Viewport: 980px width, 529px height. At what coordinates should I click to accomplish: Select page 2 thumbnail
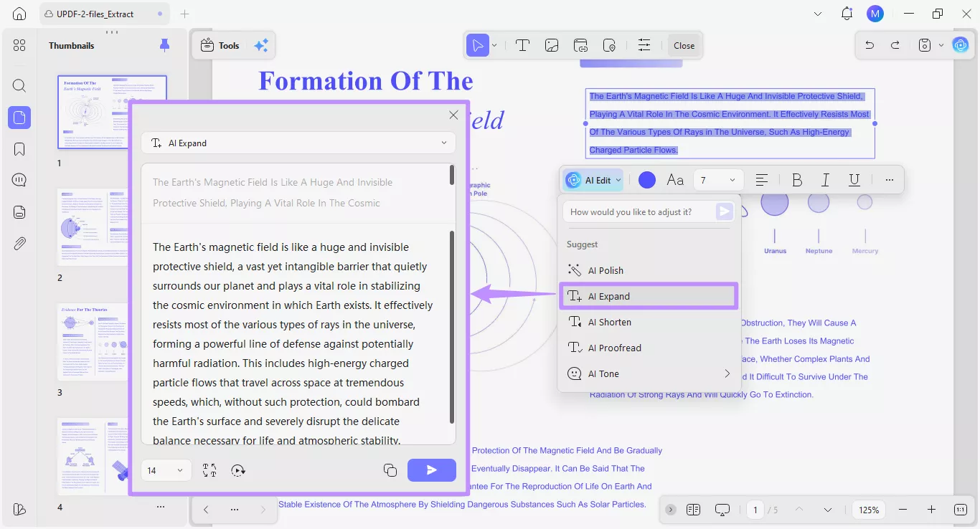(93, 227)
